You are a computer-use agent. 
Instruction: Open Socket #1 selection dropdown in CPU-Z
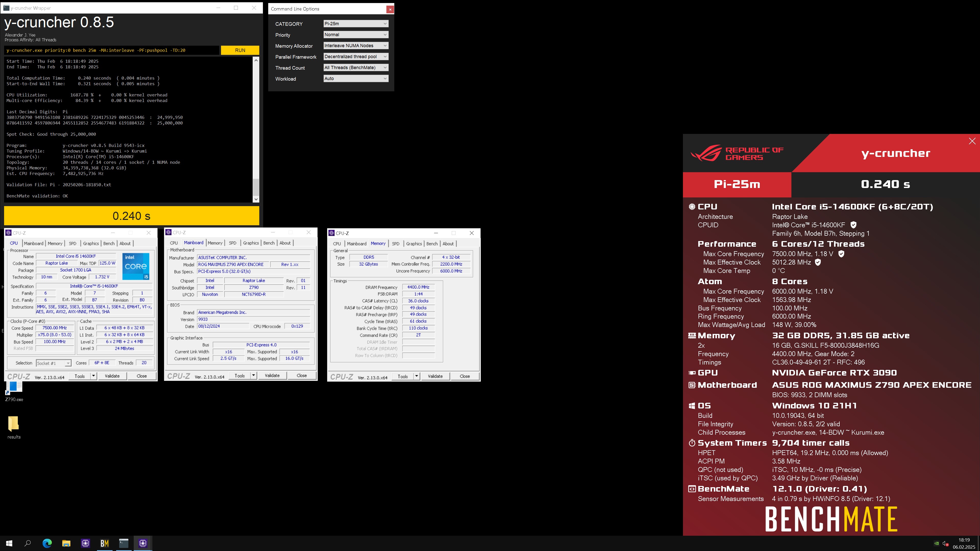(54, 363)
